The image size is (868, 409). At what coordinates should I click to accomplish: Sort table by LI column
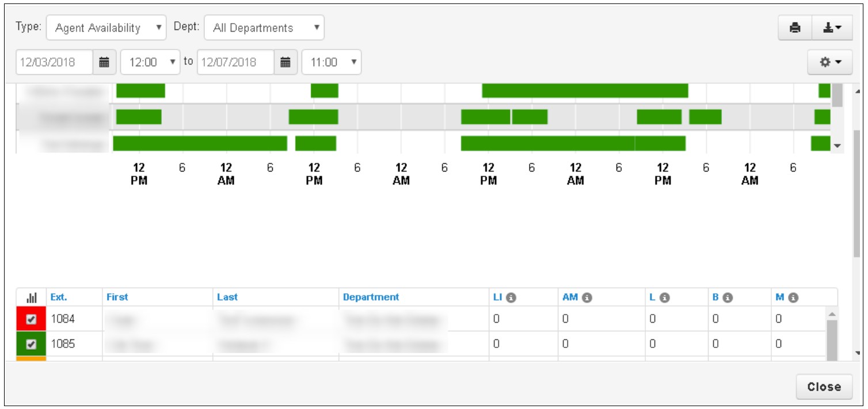pyautogui.click(x=498, y=297)
